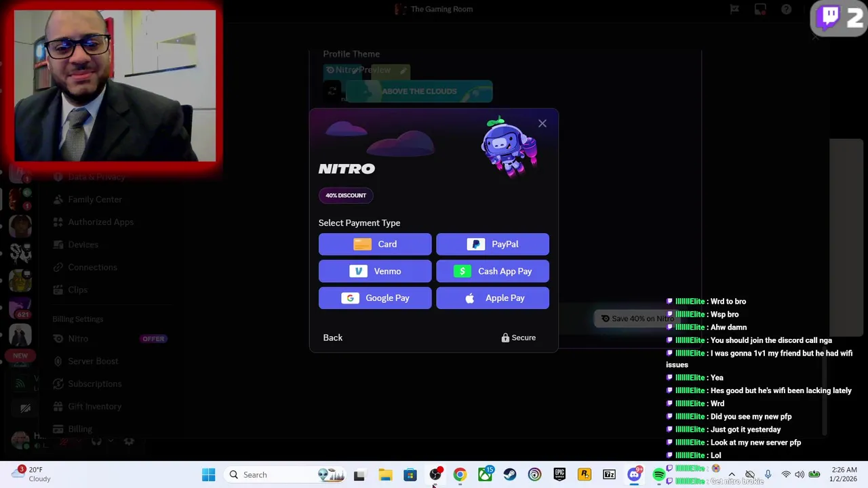This screenshot has width=868, height=488.
Task: Open File Explorer from taskbar
Action: 384,474
